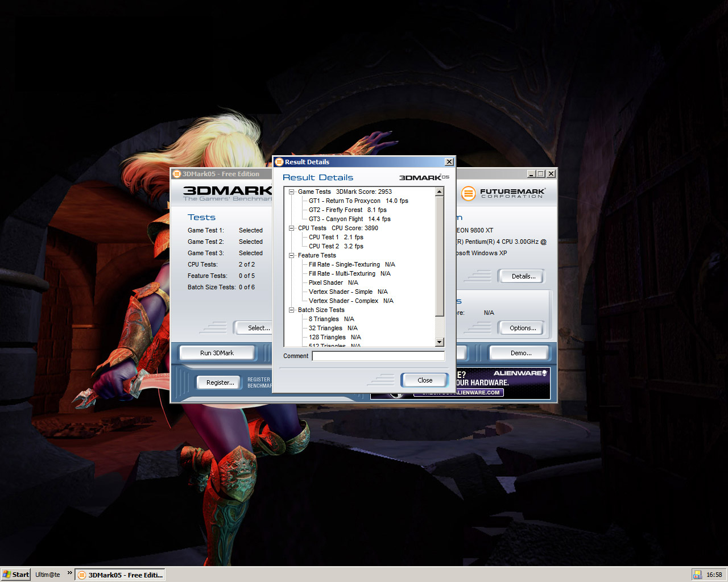This screenshot has width=728, height=582.
Task: Click the Close button in Result Details
Action: coord(425,380)
